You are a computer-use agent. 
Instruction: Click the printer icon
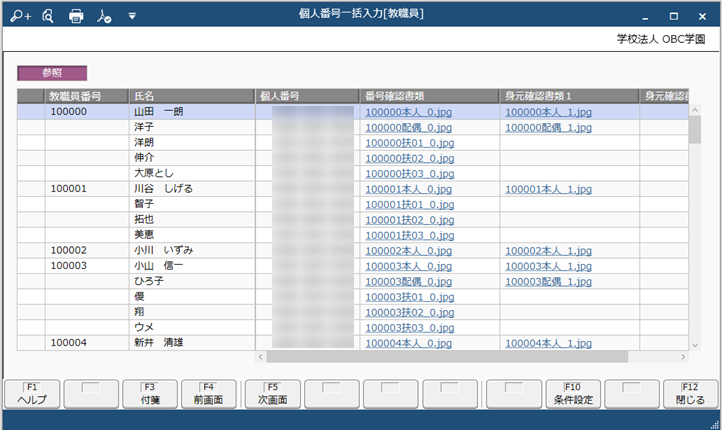point(76,16)
